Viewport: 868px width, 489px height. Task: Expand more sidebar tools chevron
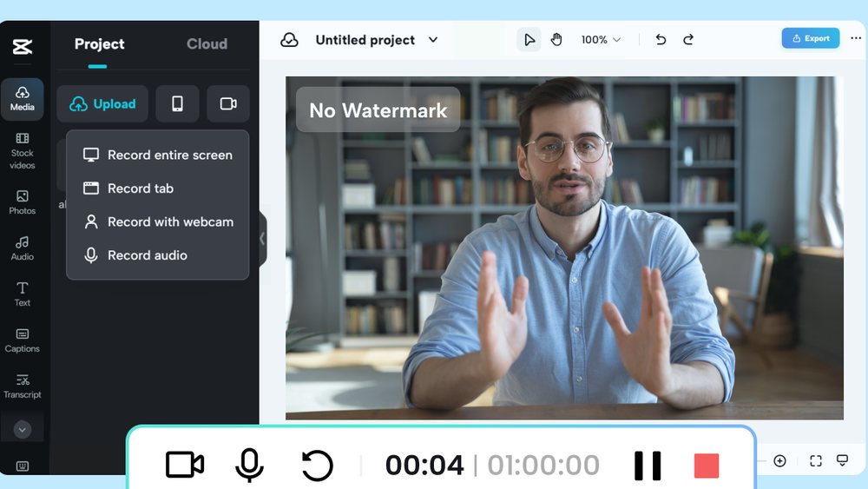click(x=23, y=429)
